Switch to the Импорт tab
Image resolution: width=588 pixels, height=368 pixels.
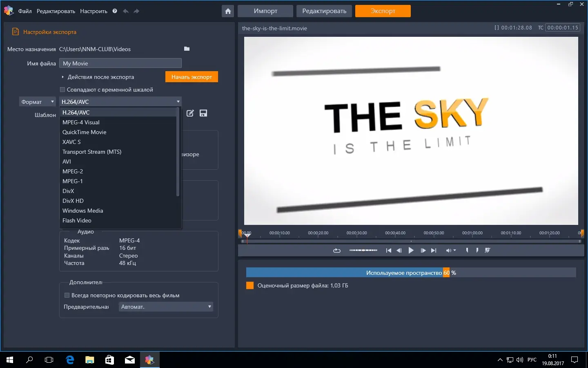click(x=265, y=11)
